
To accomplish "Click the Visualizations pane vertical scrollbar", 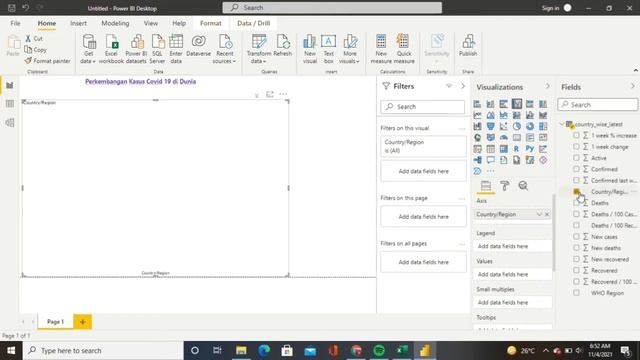I will (x=554, y=233).
